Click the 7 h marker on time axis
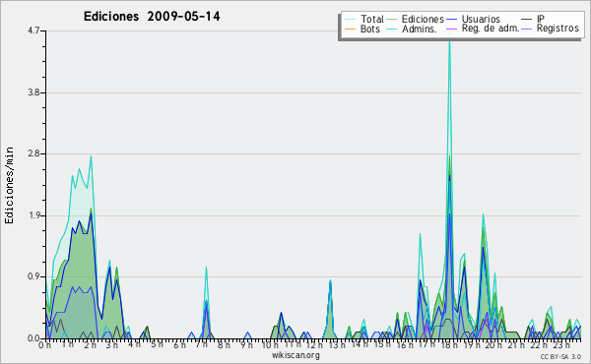The width and height of the screenshot is (591, 364). [201, 345]
